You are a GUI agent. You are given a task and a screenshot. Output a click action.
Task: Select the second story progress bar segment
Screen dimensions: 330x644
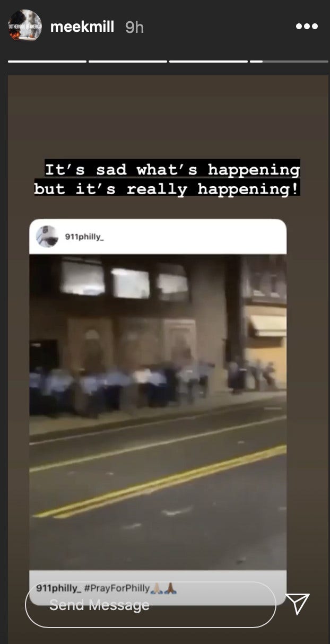[x=128, y=62]
